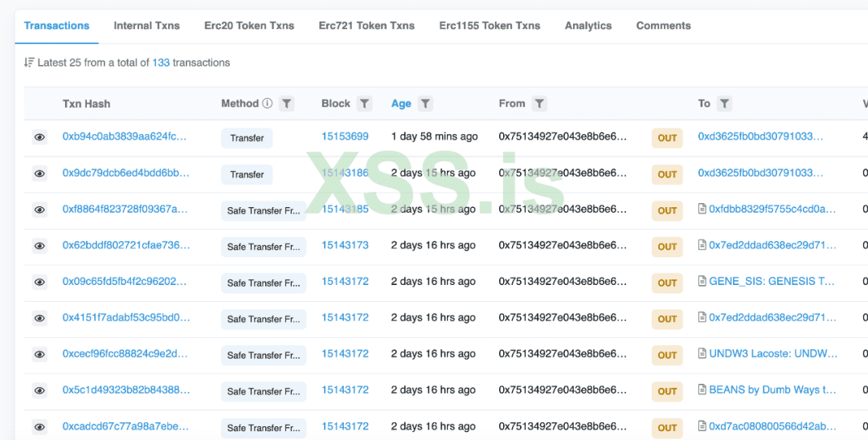Open BEANS by Dumb Ways t... contract link
The width and height of the screenshot is (868, 440).
pos(773,389)
